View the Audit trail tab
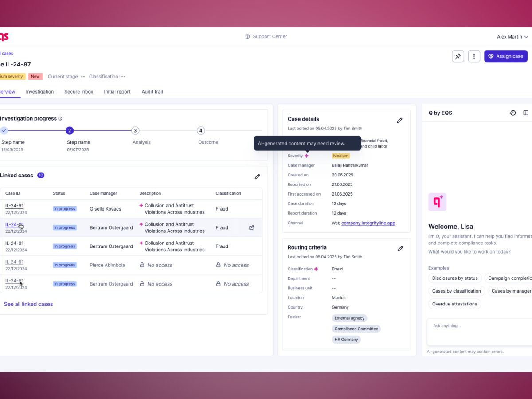Viewport: 532px width, 399px height. tap(153, 92)
